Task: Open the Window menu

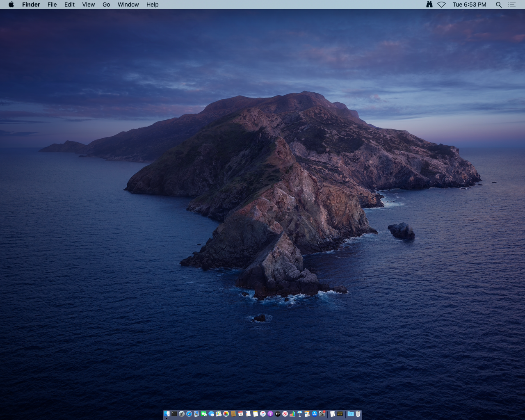Action: 128,5
